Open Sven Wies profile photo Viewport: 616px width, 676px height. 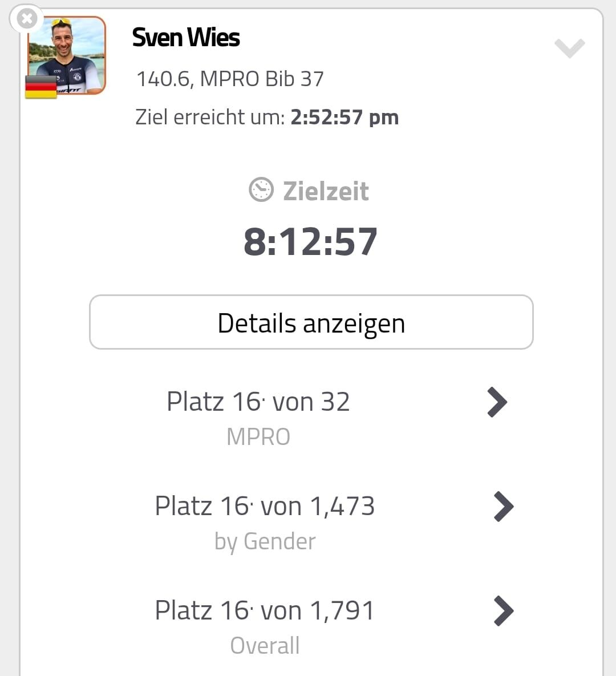click(x=67, y=55)
